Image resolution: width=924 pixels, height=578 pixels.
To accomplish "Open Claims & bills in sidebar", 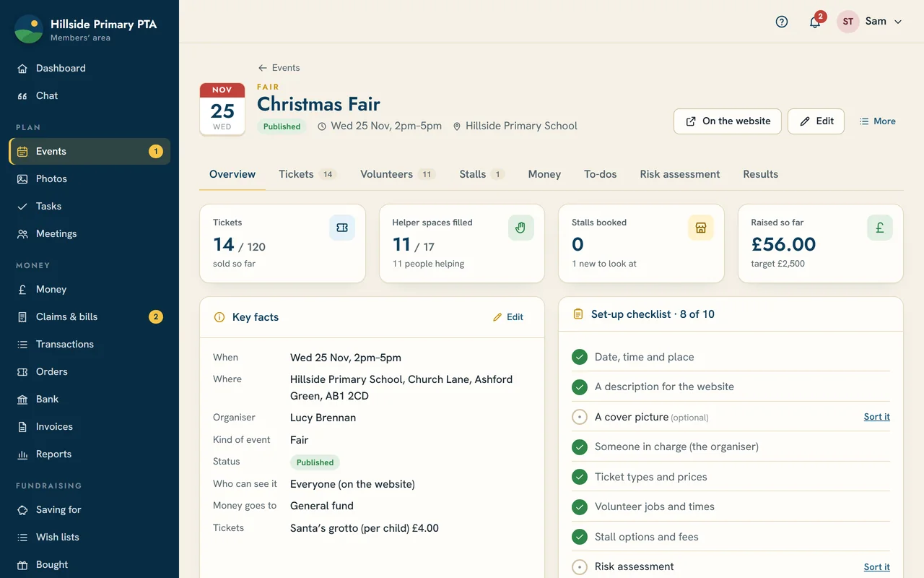I will (90, 316).
